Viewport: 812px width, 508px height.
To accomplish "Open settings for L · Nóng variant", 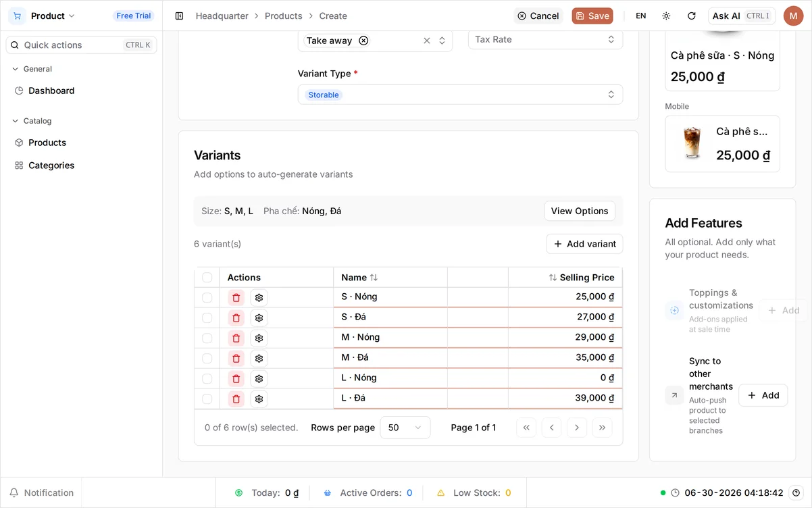I will pos(259,379).
